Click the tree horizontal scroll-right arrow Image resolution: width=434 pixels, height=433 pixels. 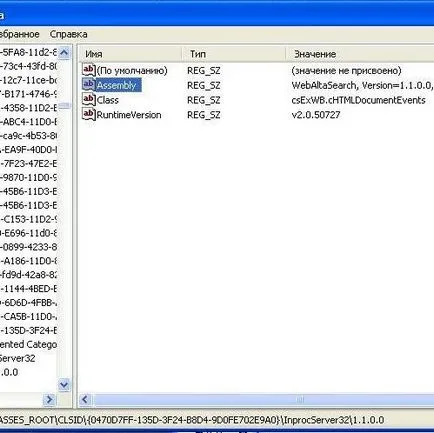49,399
